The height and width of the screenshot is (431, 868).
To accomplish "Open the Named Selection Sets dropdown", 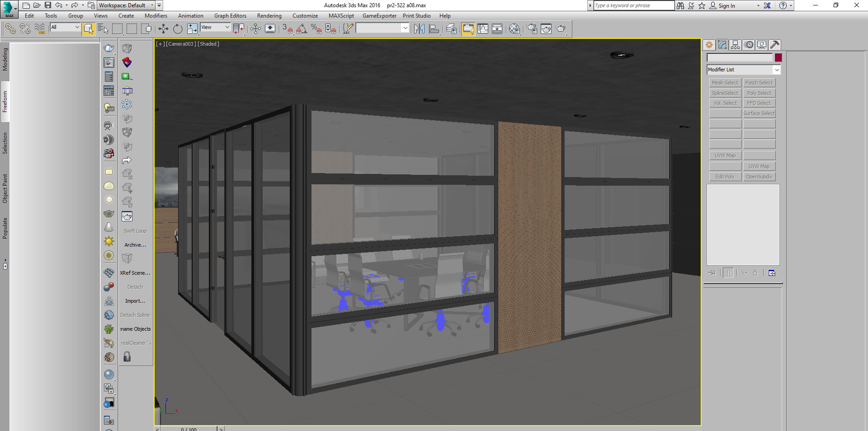I will point(382,28).
